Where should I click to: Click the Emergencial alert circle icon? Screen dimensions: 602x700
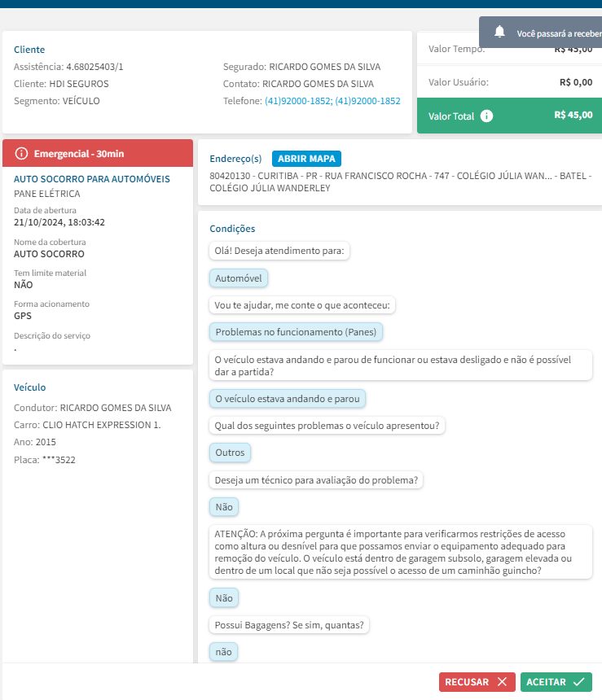21,153
